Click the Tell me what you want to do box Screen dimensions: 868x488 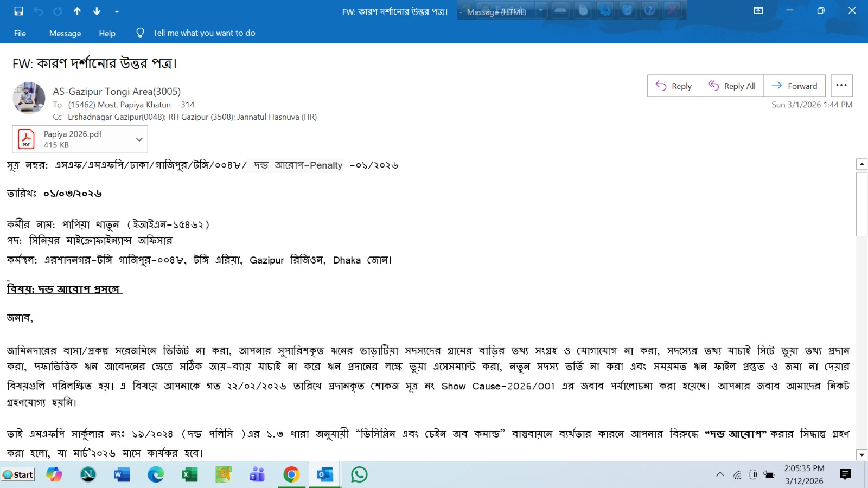[x=203, y=33]
